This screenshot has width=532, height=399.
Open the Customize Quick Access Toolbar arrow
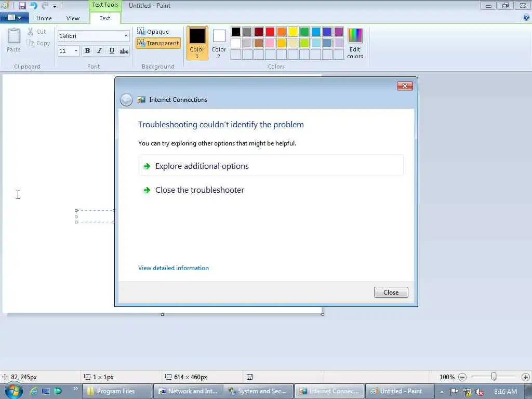pyautogui.click(x=55, y=6)
